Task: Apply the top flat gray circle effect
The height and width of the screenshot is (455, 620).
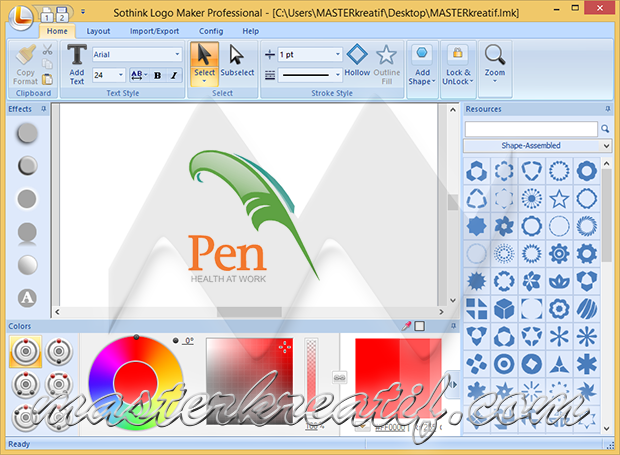Action: pyautogui.click(x=27, y=133)
